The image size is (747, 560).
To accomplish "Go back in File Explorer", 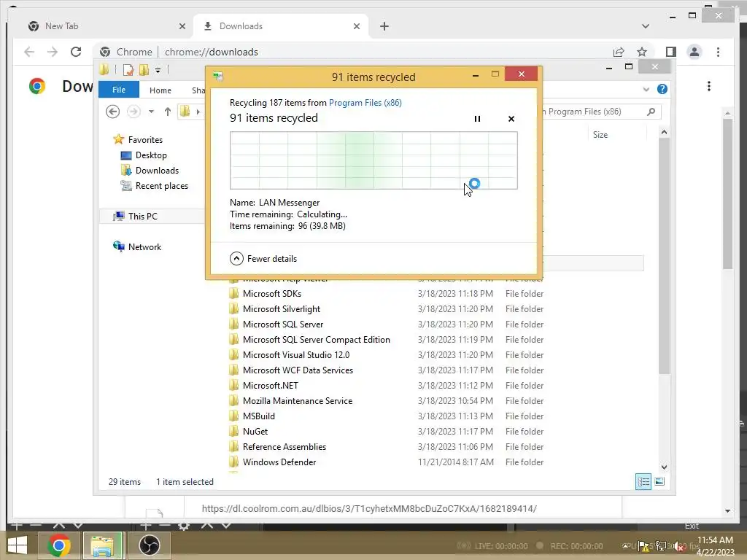I will coord(112,112).
